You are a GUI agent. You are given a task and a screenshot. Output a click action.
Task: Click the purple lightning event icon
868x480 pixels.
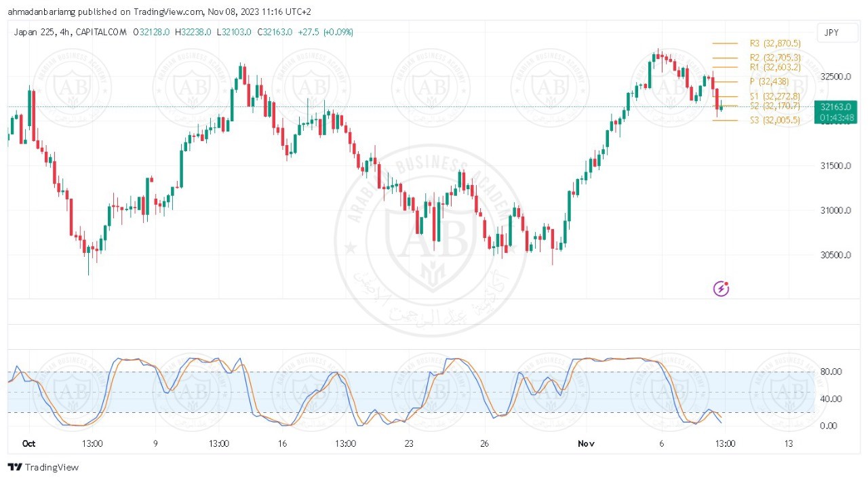point(722,289)
